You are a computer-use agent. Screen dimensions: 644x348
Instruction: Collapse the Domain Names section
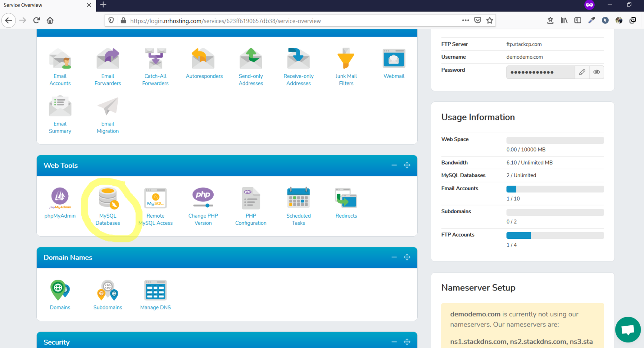tap(394, 257)
